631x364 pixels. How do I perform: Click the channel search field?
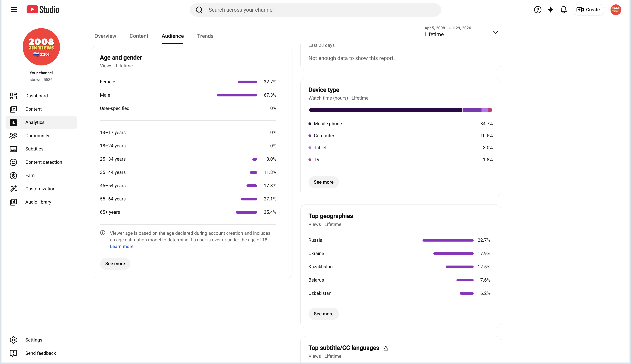pos(315,10)
